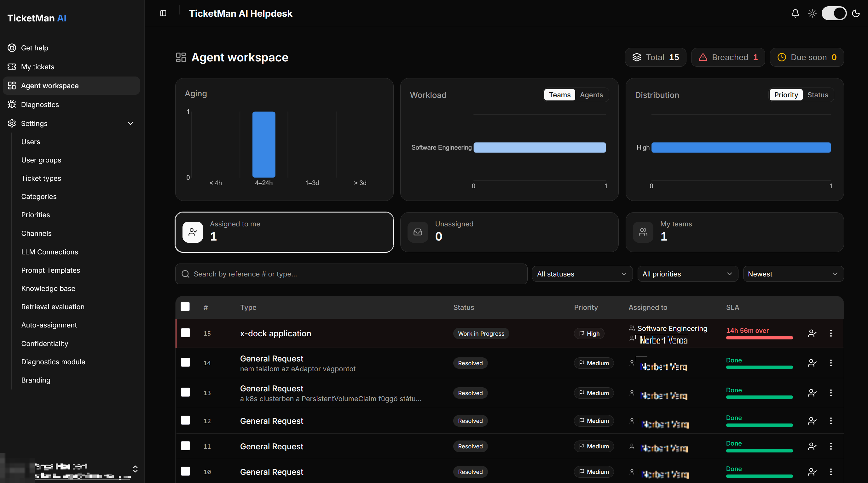
Task: Expand the user account switcher chevron
Action: [x=135, y=469]
